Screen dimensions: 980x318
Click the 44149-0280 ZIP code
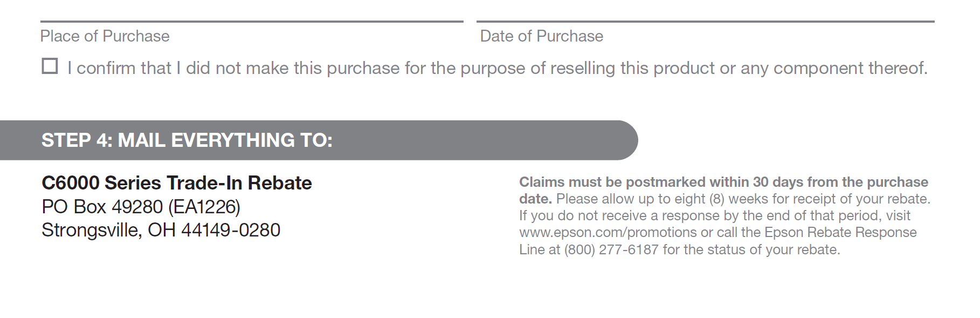tap(231, 230)
